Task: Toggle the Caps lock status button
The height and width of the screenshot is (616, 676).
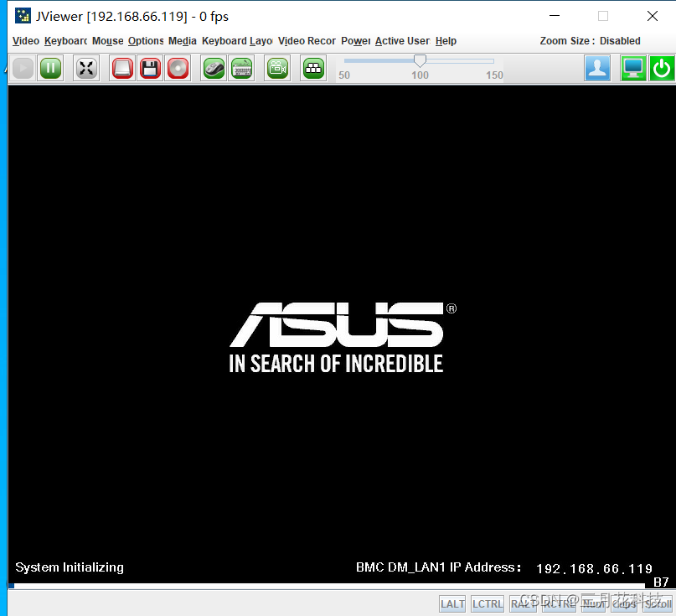Action: [624, 604]
